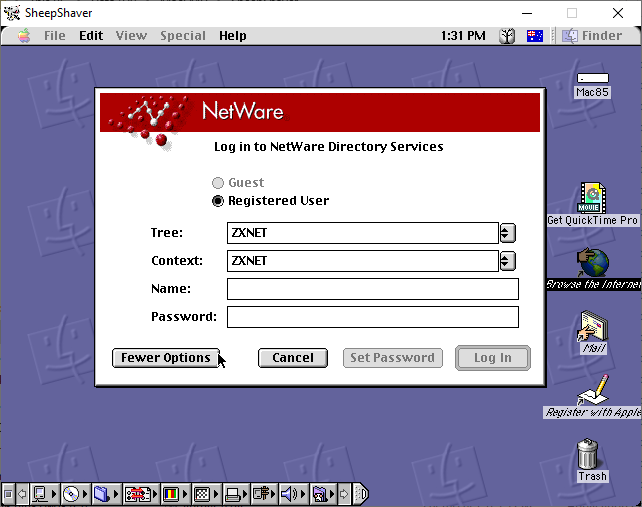Image resolution: width=642 pixels, height=507 pixels.
Task: Select the Browse the Internet icon
Action: point(593,268)
